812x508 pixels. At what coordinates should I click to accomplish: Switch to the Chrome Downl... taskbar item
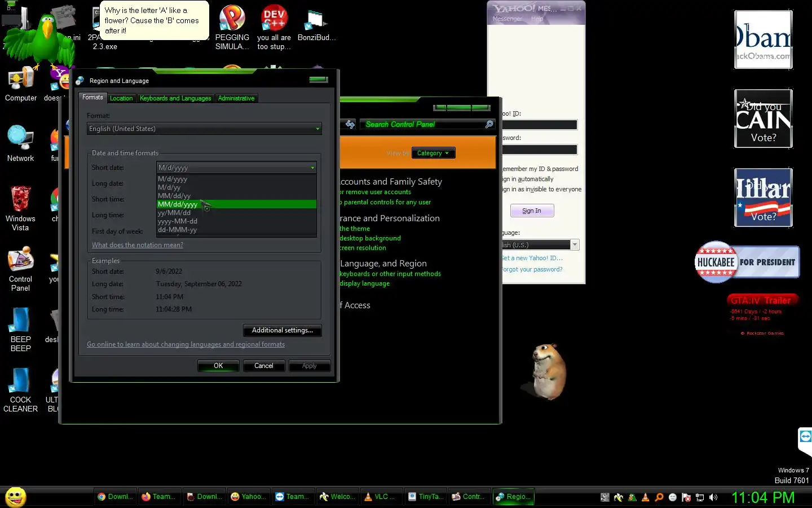coord(116,497)
